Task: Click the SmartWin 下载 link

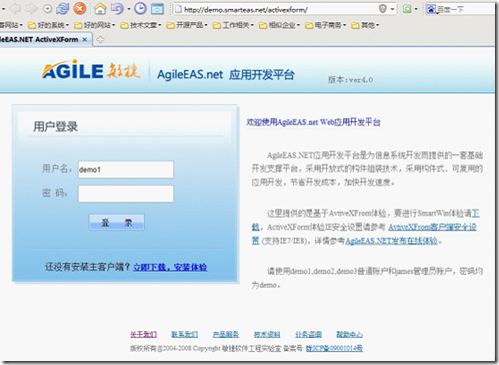Action: 476,213
